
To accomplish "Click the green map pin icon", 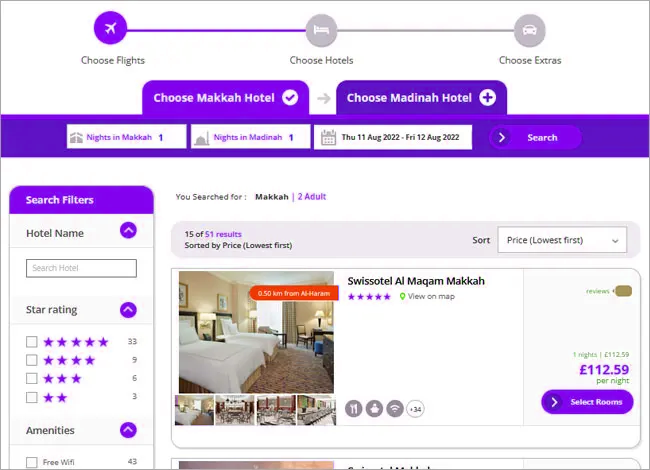I will pos(402,296).
